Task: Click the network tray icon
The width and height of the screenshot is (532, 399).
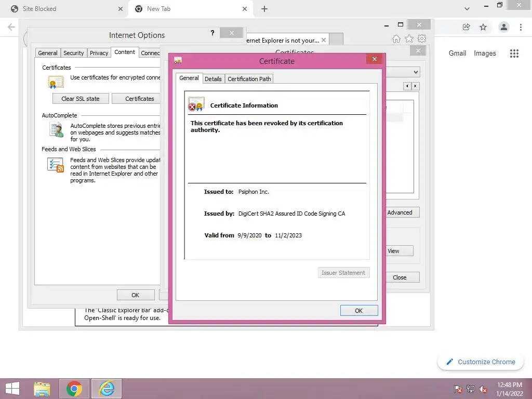Action: [471, 389]
